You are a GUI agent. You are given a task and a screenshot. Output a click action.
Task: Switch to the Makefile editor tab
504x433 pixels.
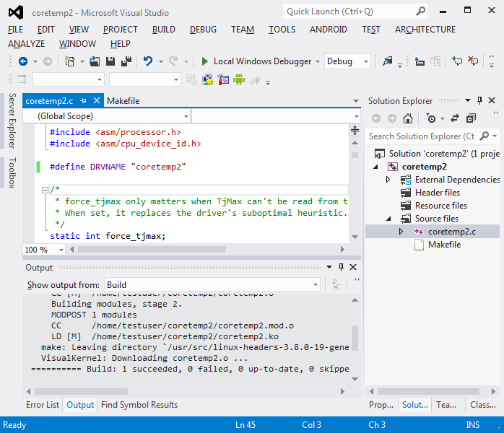click(123, 101)
